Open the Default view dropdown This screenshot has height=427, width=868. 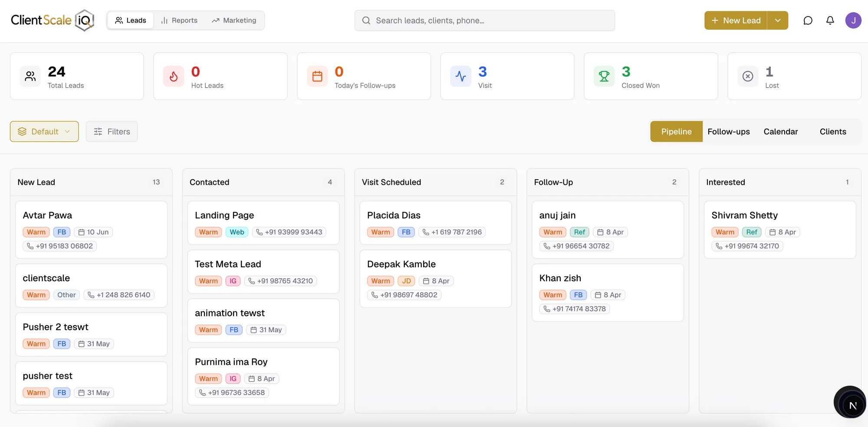(x=44, y=131)
